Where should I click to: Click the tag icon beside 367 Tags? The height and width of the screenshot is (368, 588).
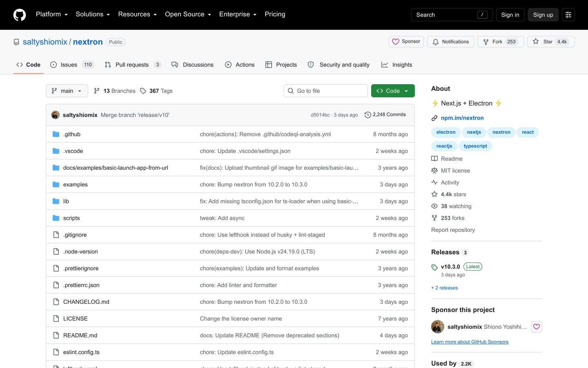point(143,91)
